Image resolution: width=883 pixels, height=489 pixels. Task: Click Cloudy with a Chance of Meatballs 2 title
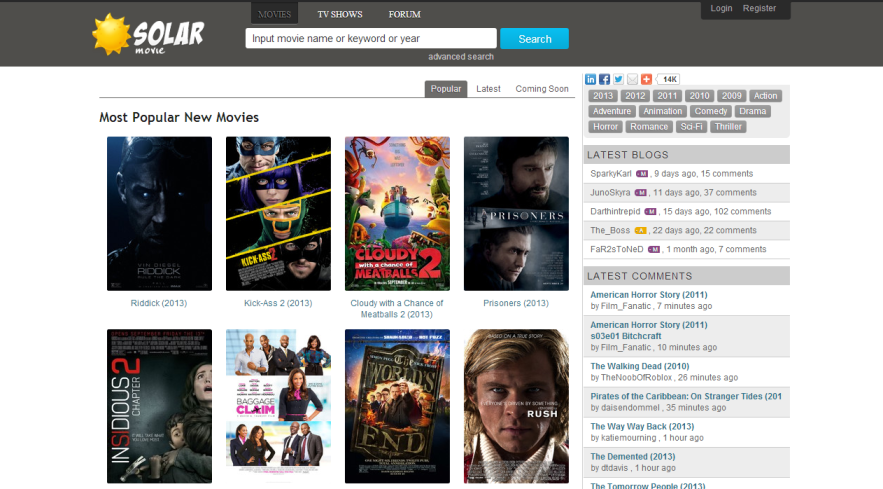pyautogui.click(x=397, y=309)
